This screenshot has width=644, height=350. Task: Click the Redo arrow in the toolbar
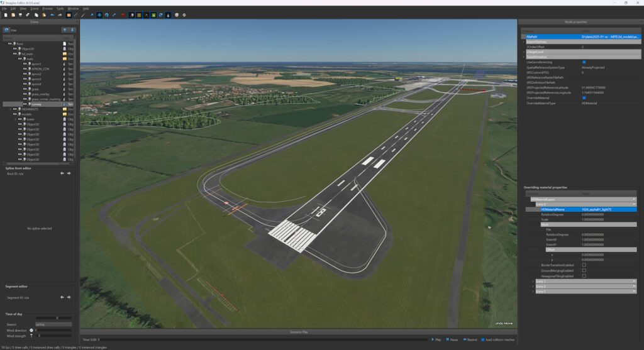click(x=60, y=14)
